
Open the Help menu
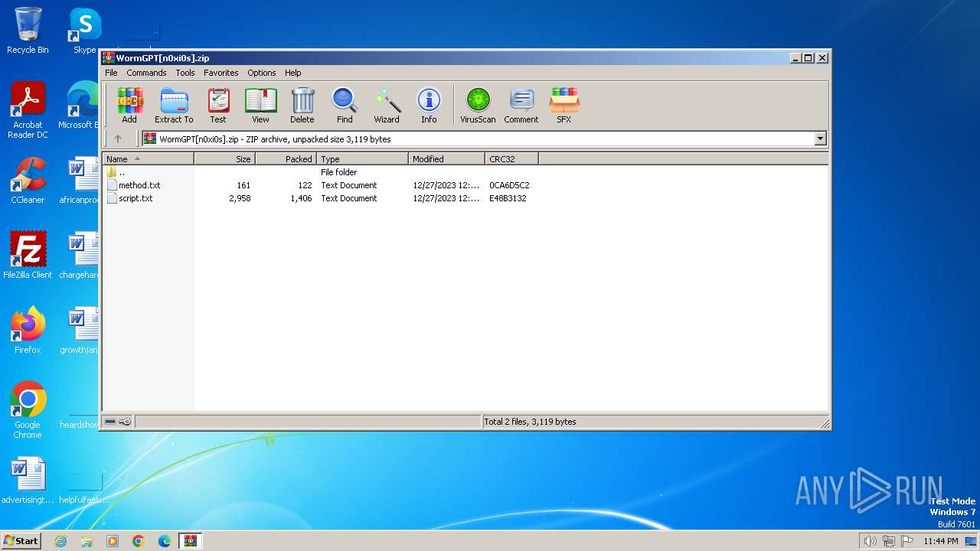tap(292, 73)
